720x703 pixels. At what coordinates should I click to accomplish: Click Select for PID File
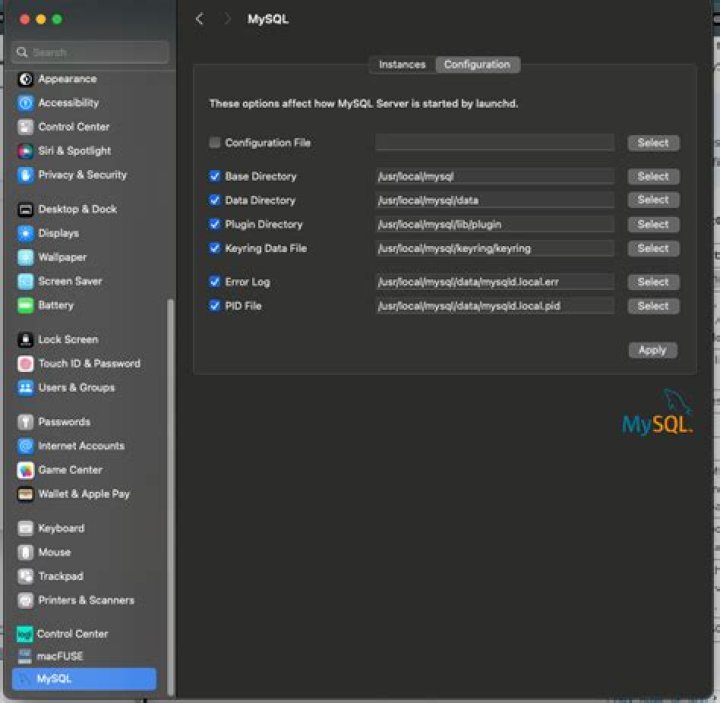click(x=653, y=306)
